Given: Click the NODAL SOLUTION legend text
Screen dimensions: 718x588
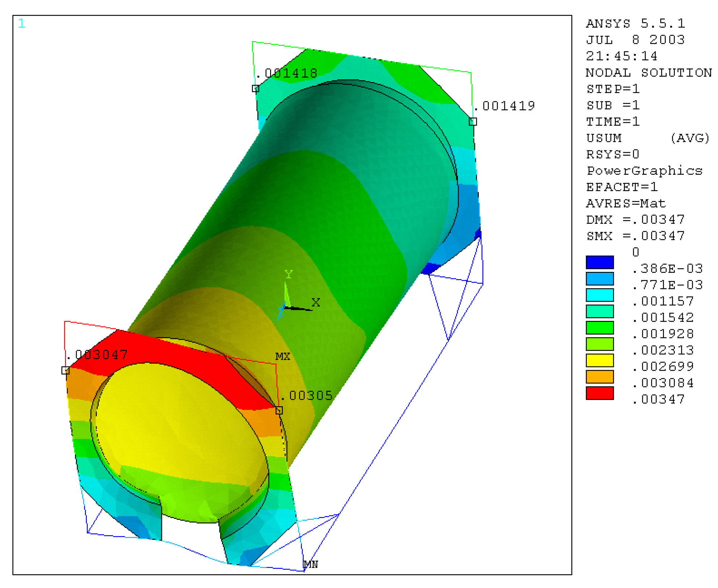Looking at the screenshot, I should [x=648, y=73].
